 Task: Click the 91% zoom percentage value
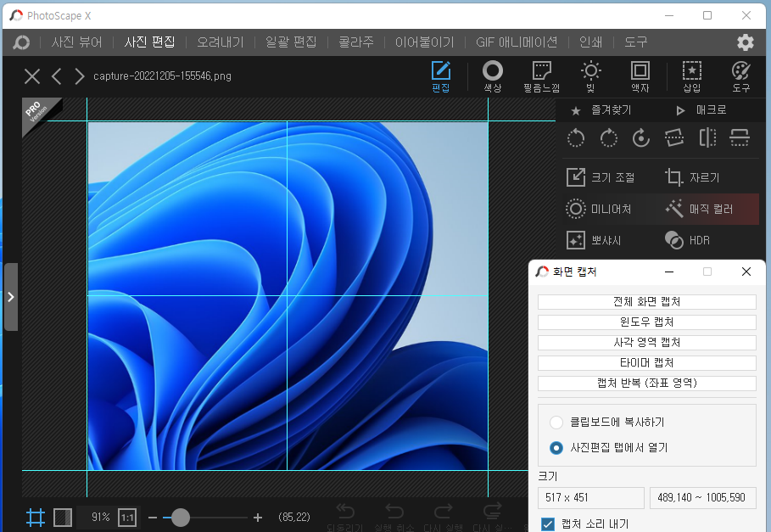101,518
